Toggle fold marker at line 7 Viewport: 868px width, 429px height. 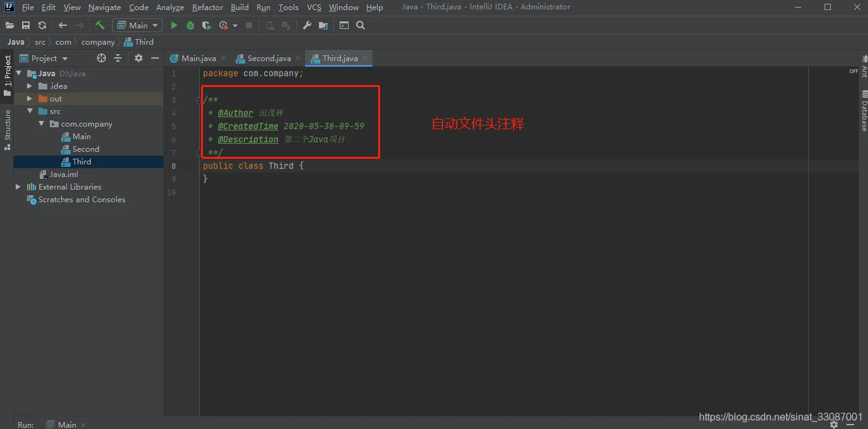199,152
